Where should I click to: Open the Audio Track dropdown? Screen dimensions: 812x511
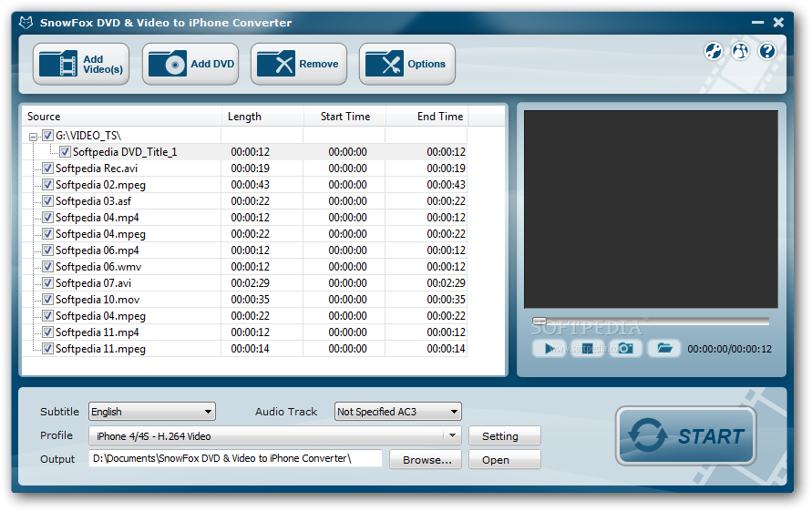point(397,412)
